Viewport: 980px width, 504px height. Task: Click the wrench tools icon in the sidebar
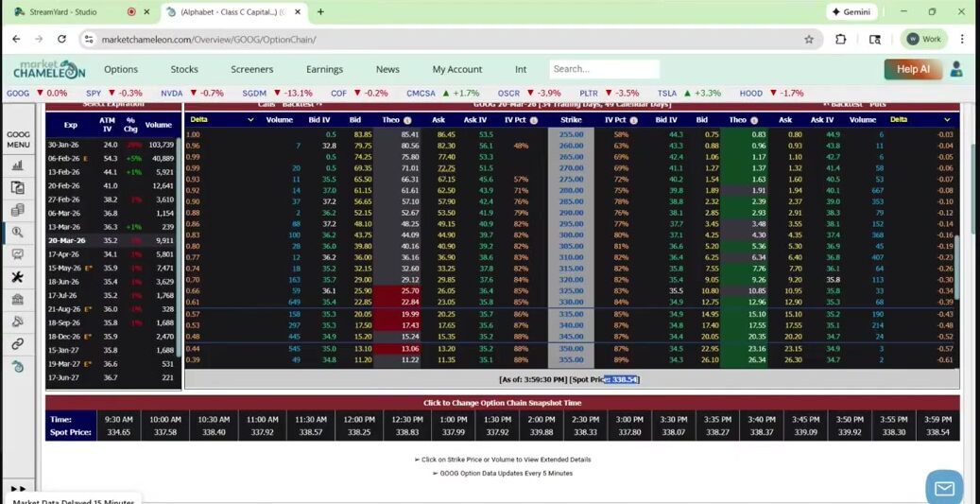(x=18, y=277)
